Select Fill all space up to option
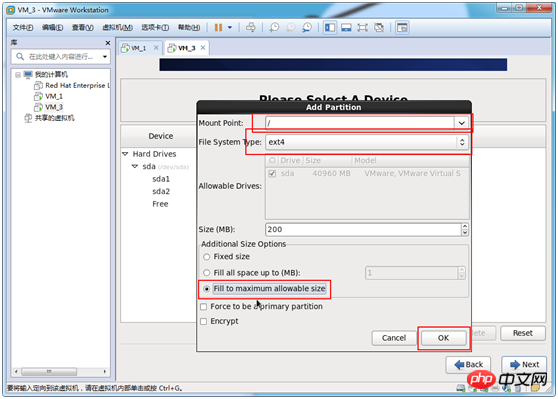Image resolution: width=558 pixels, height=399 pixels. coord(206,273)
